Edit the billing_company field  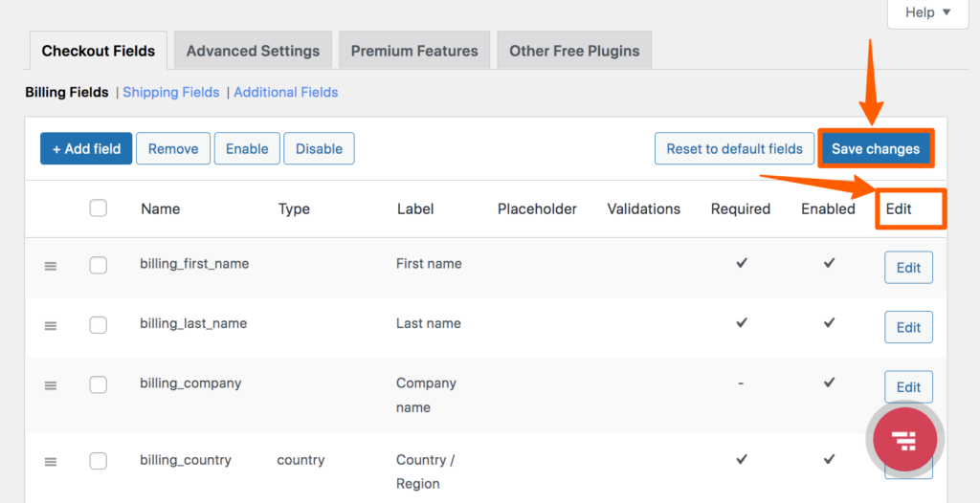[x=909, y=386]
